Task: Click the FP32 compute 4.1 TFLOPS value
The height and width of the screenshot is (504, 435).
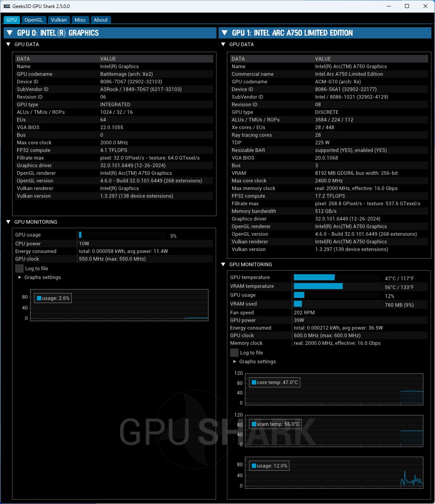Action: [x=113, y=150]
